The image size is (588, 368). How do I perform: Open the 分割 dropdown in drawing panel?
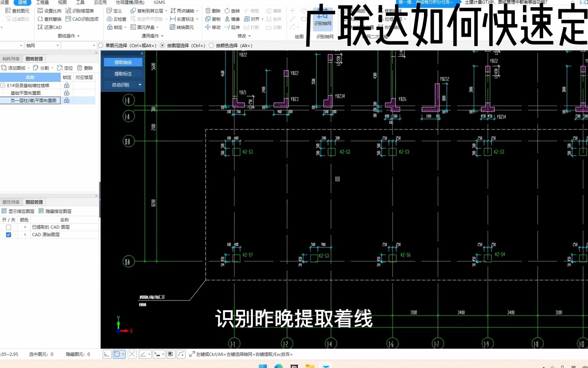point(52,68)
